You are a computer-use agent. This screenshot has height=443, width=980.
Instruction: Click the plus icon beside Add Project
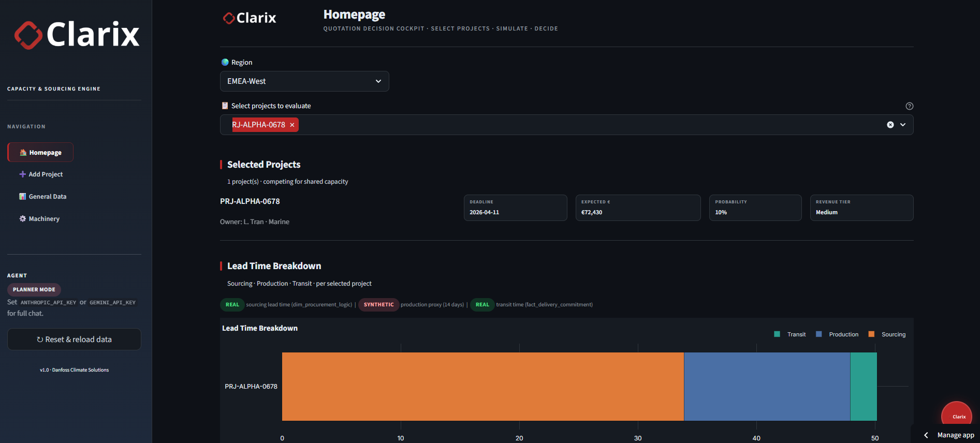(x=23, y=174)
